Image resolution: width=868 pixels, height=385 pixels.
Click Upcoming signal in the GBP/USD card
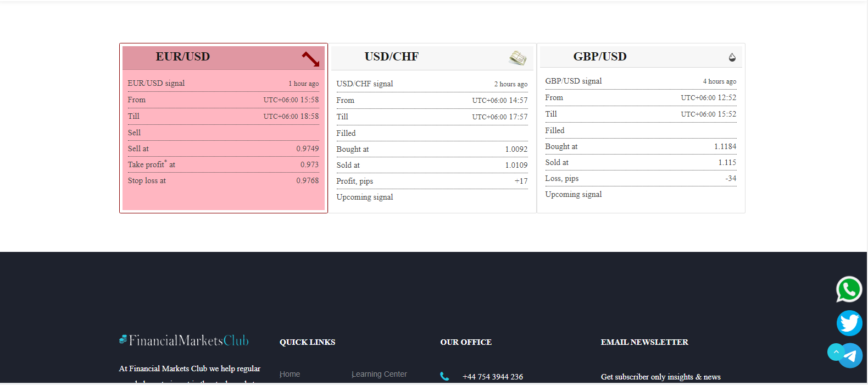(x=574, y=194)
